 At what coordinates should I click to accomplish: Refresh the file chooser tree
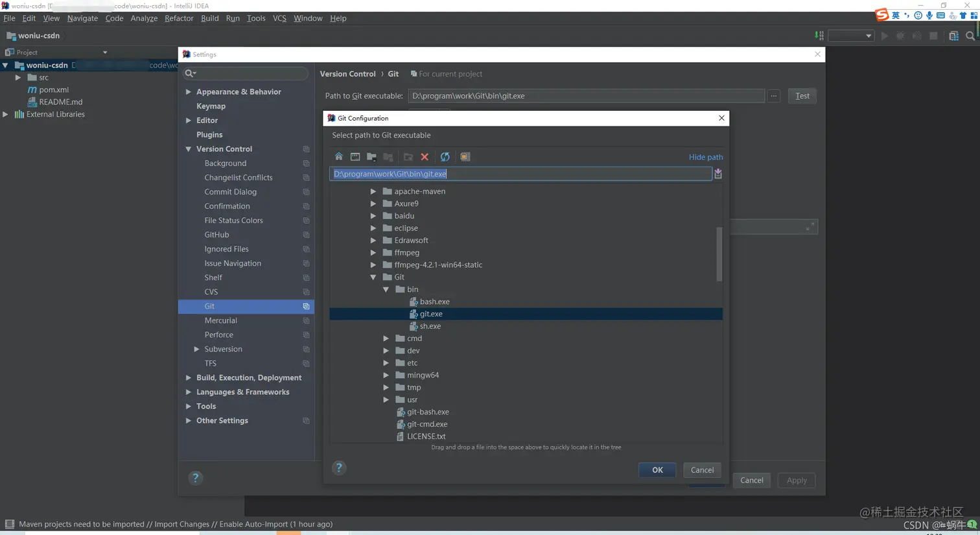(x=445, y=157)
